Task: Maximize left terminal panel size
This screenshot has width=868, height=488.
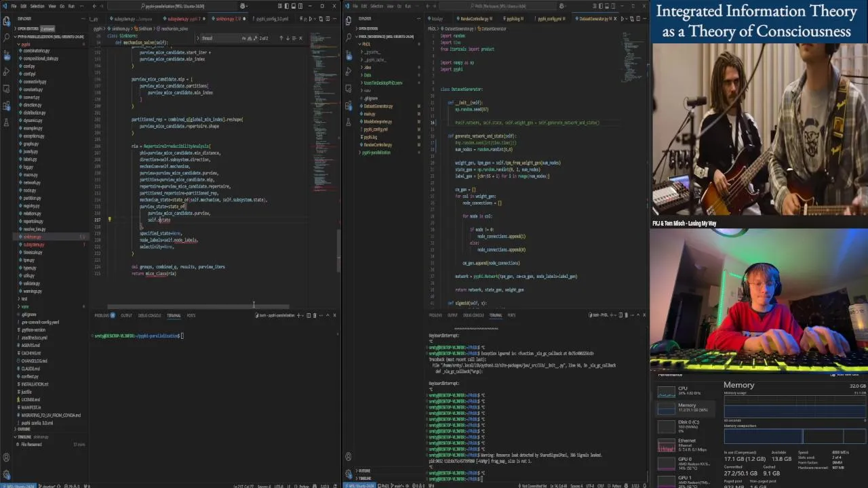Action: 328,315
